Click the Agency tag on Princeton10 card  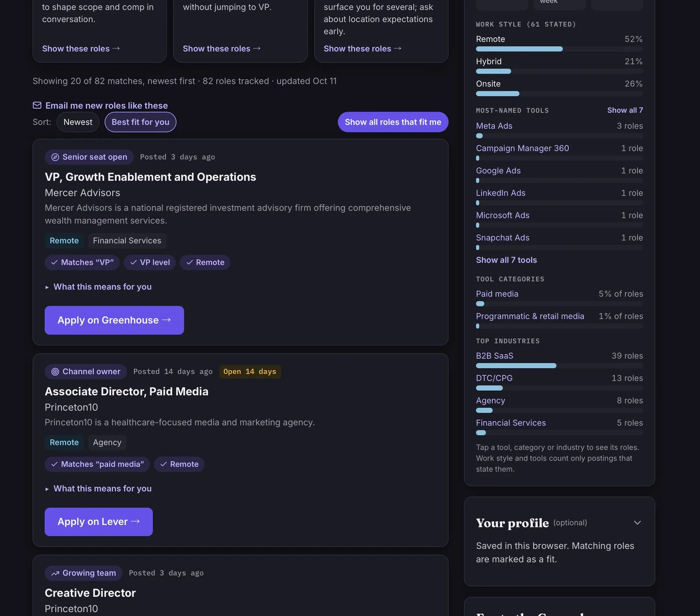click(107, 443)
